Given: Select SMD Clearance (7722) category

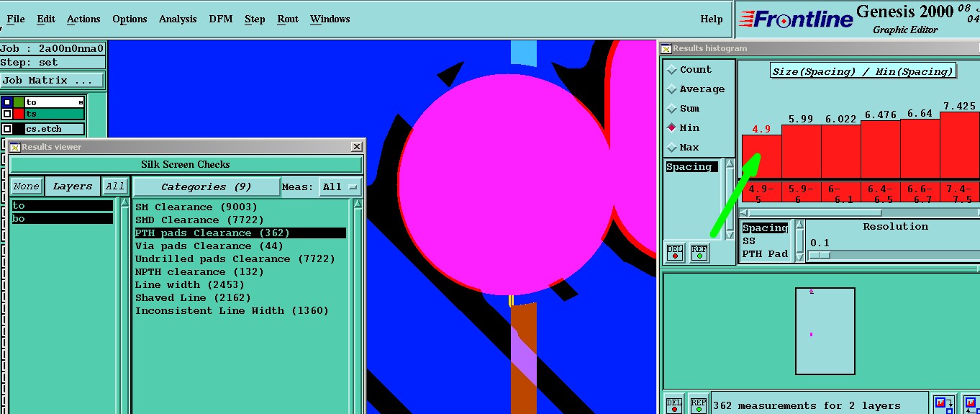Looking at the screenshot, I should (240, 220).
